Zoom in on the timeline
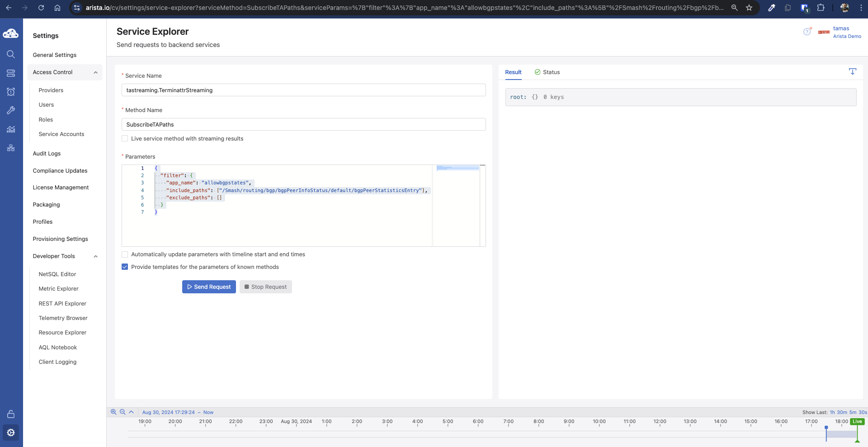The height and width of the screenshot is (447, 868). pyautogui.click(x=113, y=412)
